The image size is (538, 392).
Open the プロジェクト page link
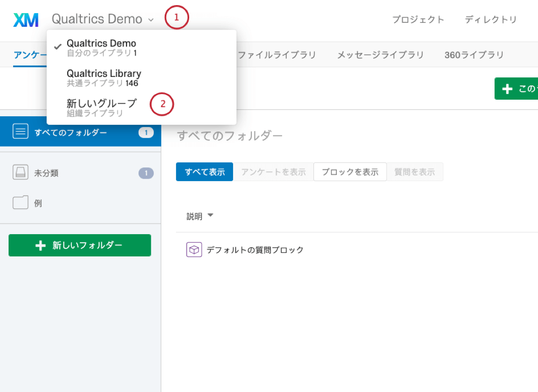(418, 20)
